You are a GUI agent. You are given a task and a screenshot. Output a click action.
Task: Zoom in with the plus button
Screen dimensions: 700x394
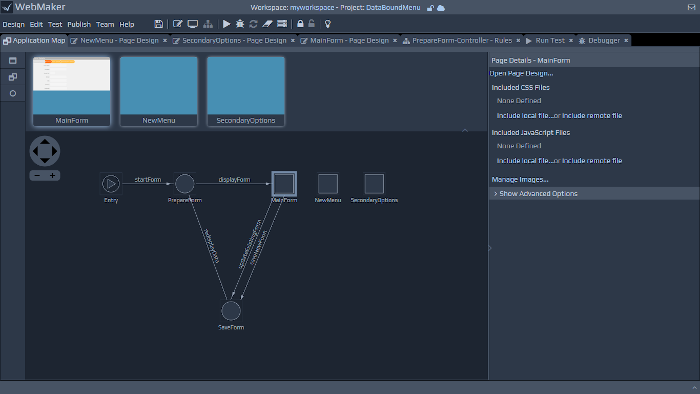pos(52,175)
